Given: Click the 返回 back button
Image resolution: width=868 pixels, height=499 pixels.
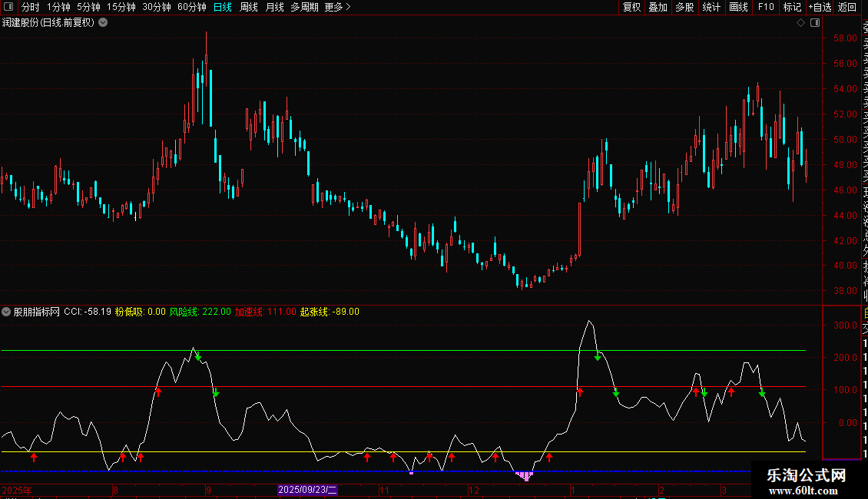Looking at the screenshot, I should tap(847, 7).
